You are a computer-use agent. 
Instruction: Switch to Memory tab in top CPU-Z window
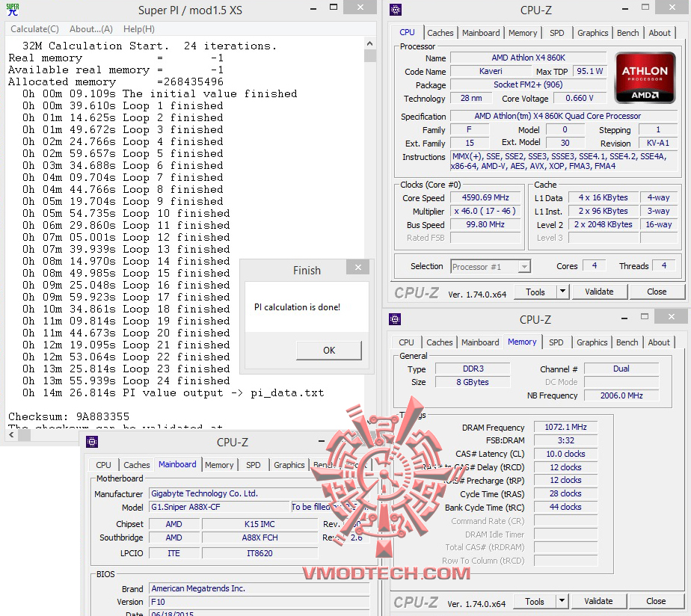(523, 33)
